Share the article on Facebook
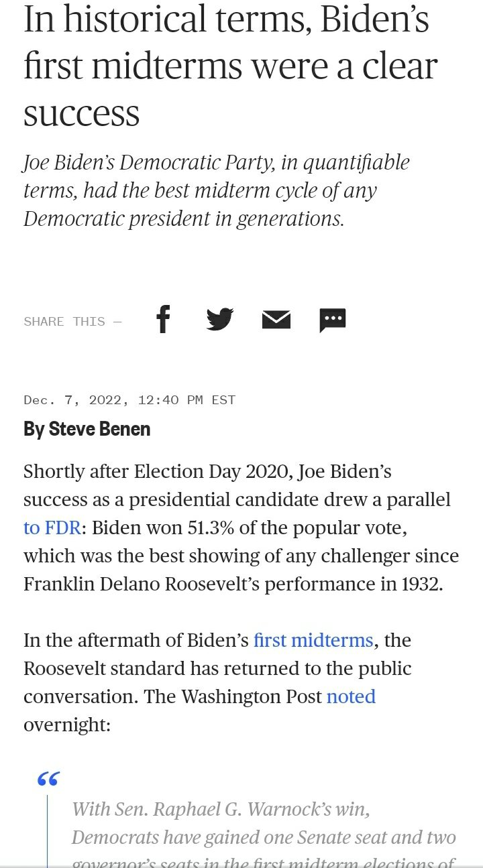Screen dimensions: 483x868 point(163,319)
